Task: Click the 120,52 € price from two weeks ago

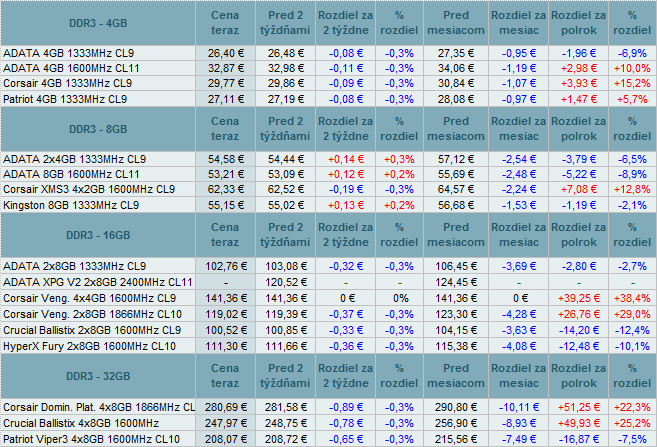Action: (286, 282)
